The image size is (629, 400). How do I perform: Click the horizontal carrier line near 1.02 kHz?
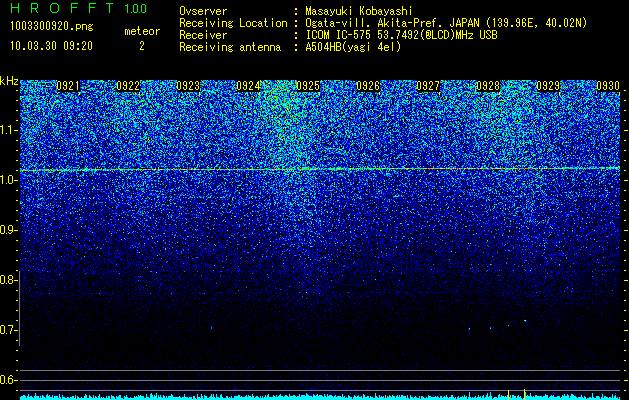click(320, 169)
